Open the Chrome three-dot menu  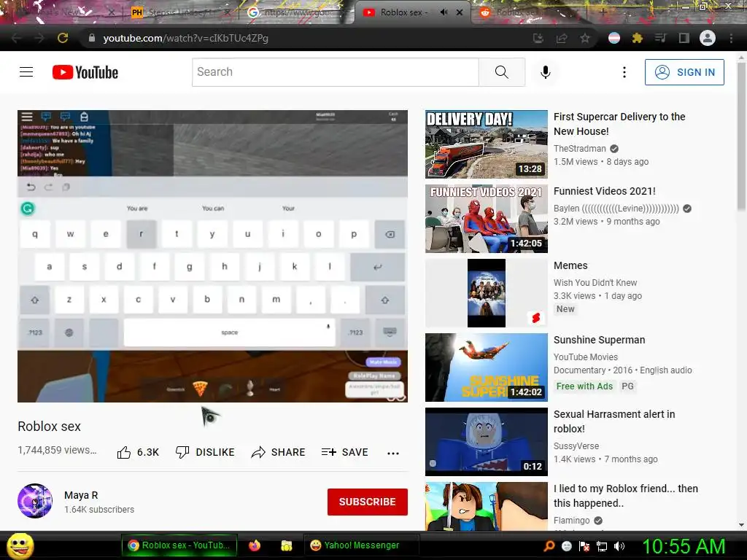pos(731,38)
